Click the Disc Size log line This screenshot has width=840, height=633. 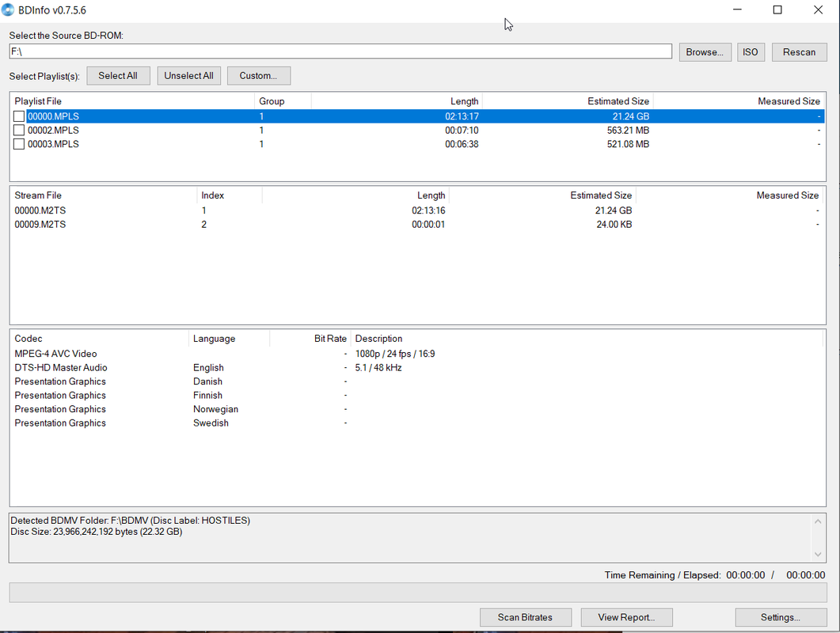click(97, 532)
